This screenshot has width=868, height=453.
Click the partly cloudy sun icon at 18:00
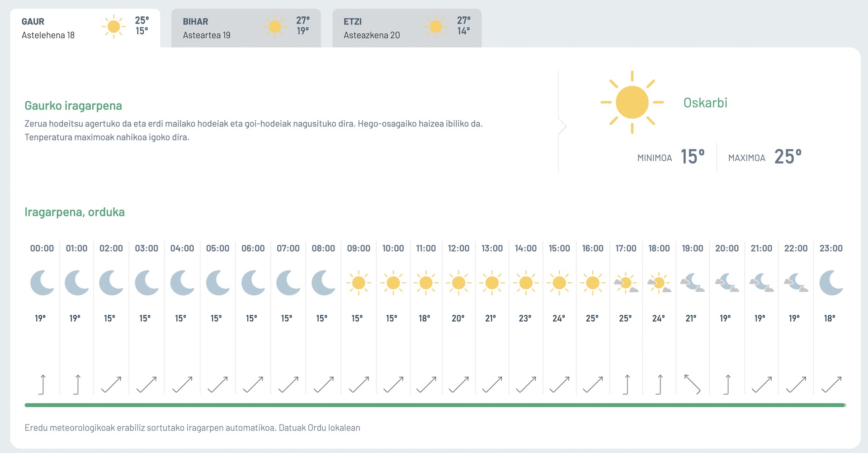(x=659, y=283)
